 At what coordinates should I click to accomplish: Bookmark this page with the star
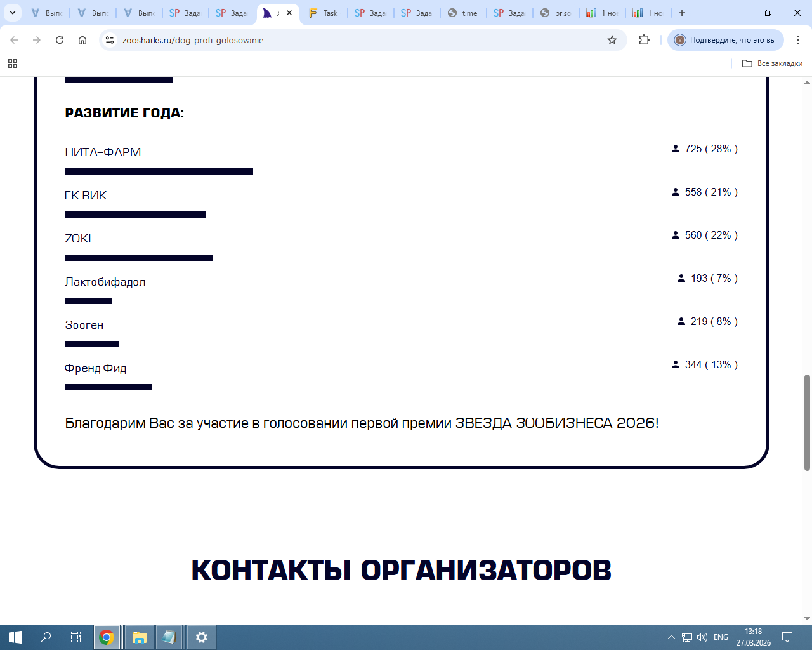coord(612,40)
